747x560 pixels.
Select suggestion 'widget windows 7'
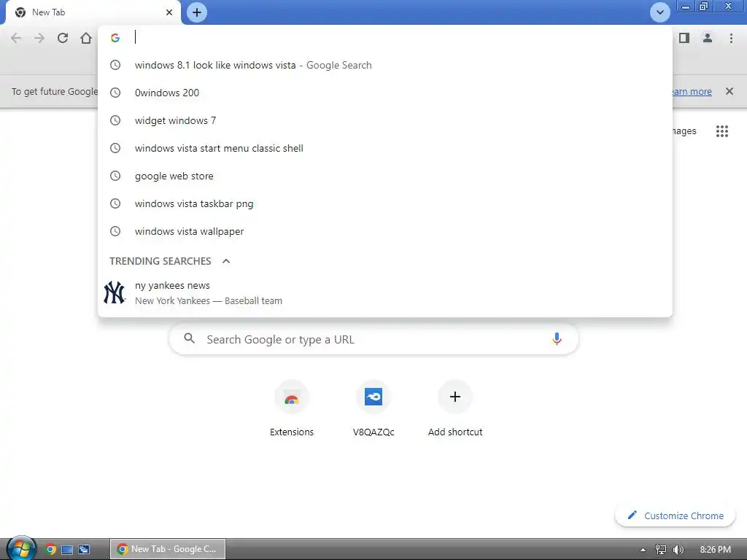click(385, 120)
